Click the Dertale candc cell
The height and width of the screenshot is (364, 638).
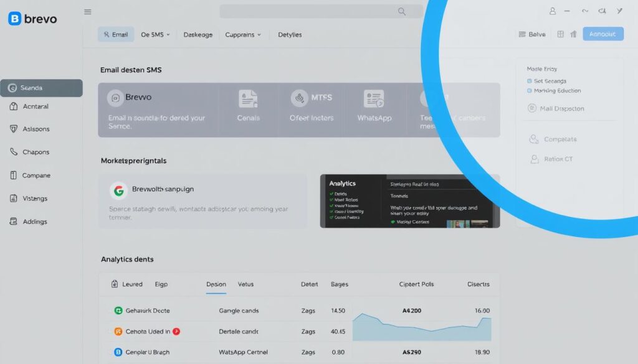(239, 332)
